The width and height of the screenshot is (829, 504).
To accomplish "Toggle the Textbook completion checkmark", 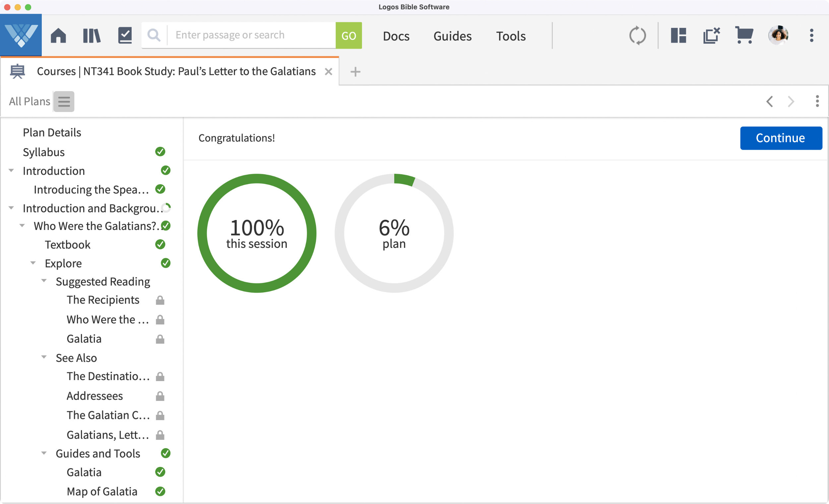I will [160, 245].
